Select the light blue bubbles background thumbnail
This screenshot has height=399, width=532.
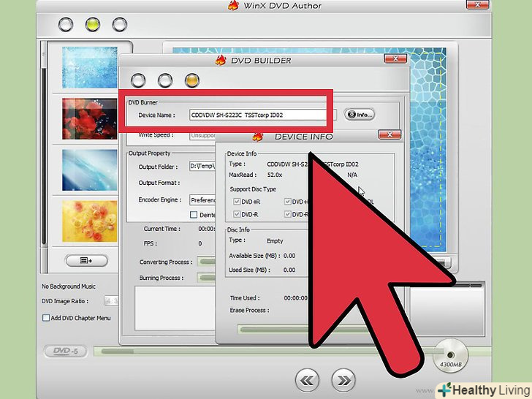point(90,67)
